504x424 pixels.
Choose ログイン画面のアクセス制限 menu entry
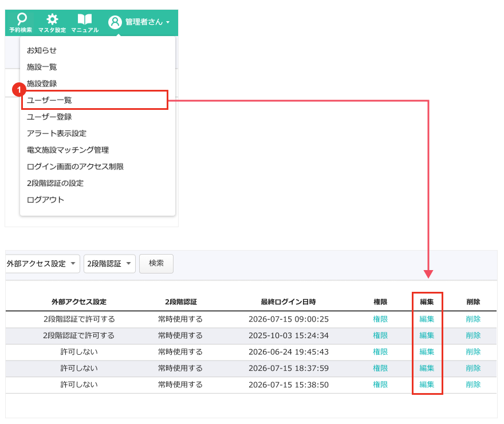click(75, 167)
